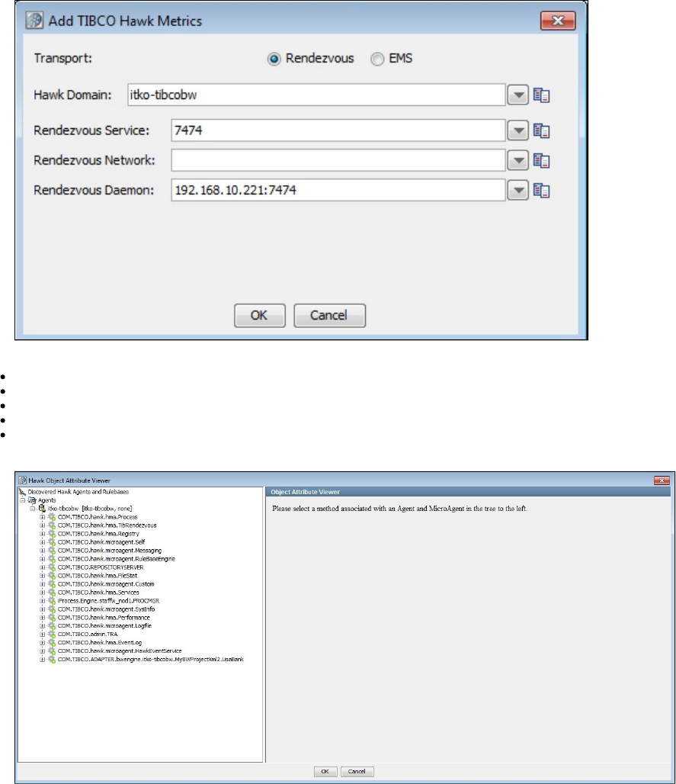Viewport: 676px width, 784px height.
Task: Click Cancel in Add TIBCO Hawk Metrics dialog
Action: click(329, 316)
